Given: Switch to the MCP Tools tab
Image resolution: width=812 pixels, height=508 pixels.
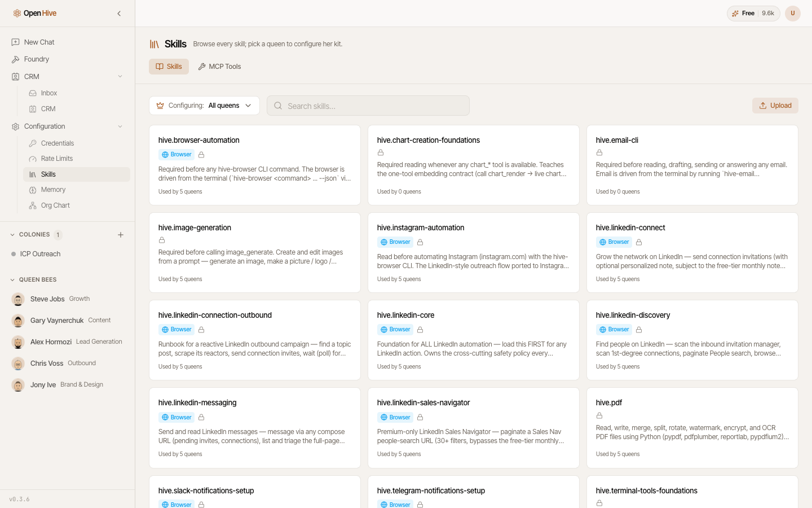Looking at the screenshot, I should click(x=219, y=67).
